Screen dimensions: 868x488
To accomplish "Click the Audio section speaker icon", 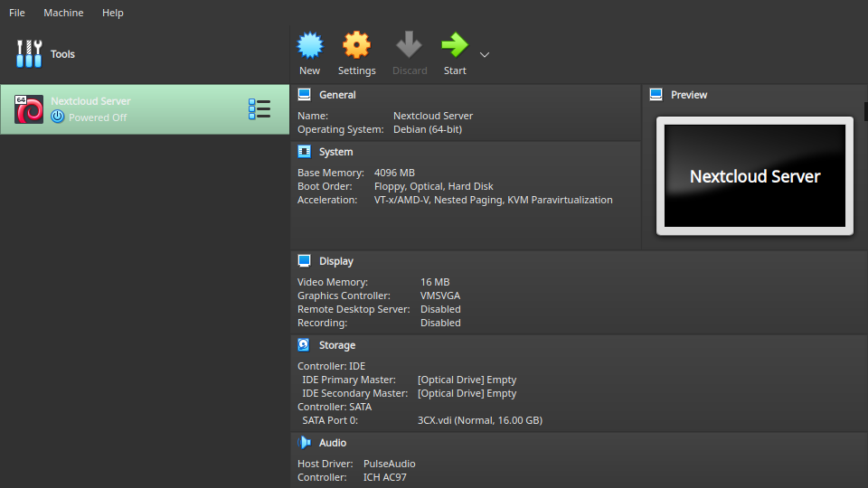I will coord(305,442).
